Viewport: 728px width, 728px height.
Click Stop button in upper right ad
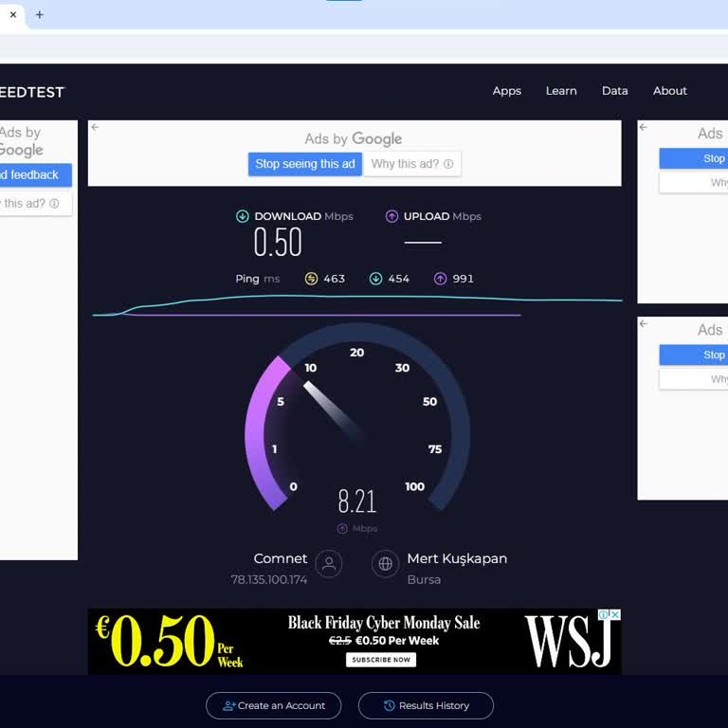point(694,159)
